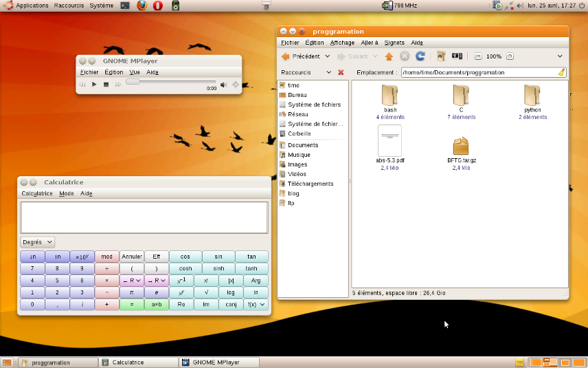This screenshot has height=368, width=588.
Task: Click the fast-forward button in GNOME MPlayer
Action: (118, 85)
